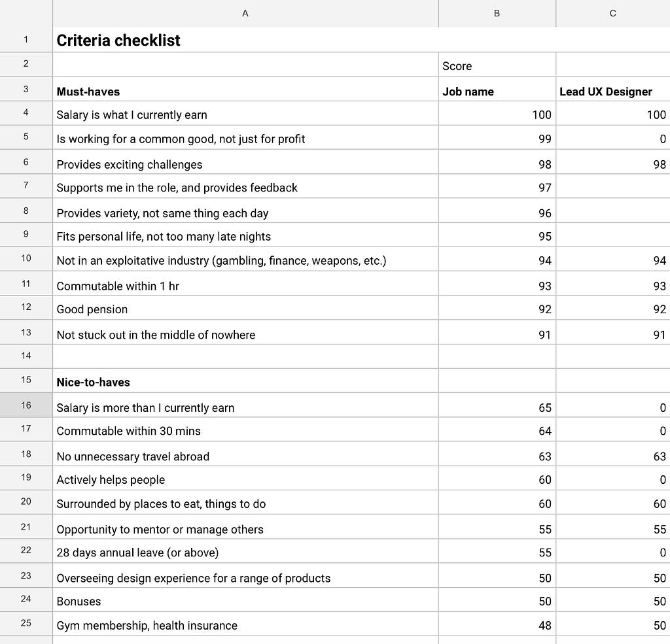Select the Job name cell
The image size is (670, 644).
click(497, 90)
